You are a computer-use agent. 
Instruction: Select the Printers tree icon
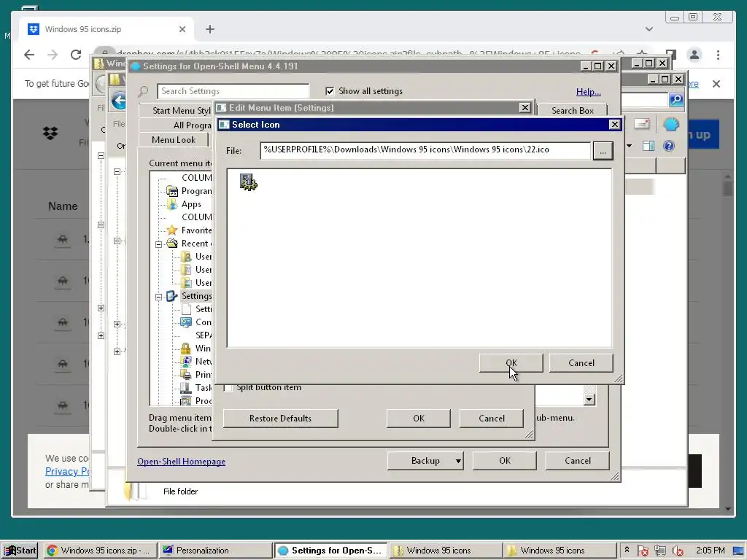pos(186,375)
